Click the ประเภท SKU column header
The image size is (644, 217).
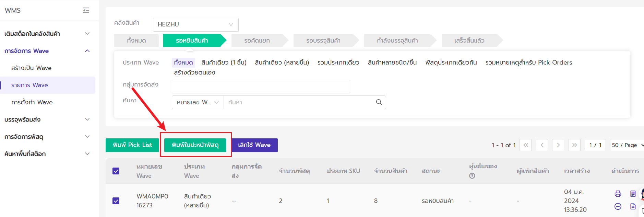click(x=343, y=171)
